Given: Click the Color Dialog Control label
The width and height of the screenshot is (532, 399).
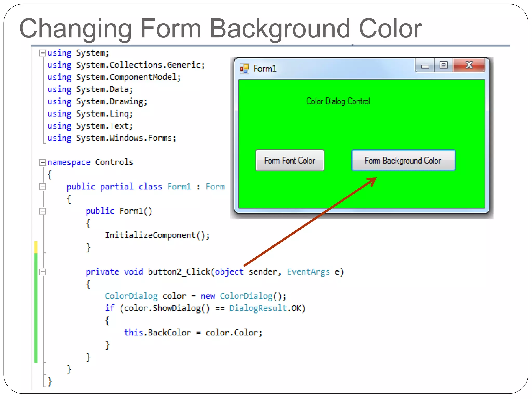Looking at the screenshot, I should (338, 101).
